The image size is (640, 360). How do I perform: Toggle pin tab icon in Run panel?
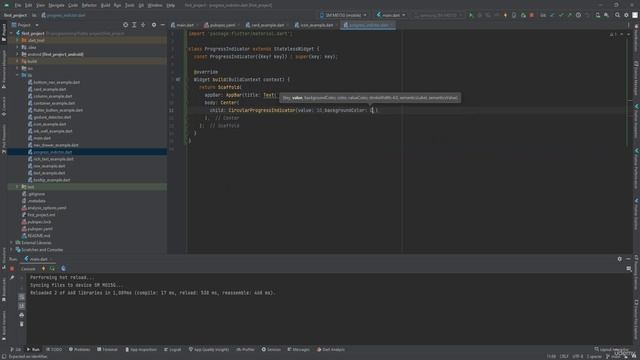(x=12, y=278)
